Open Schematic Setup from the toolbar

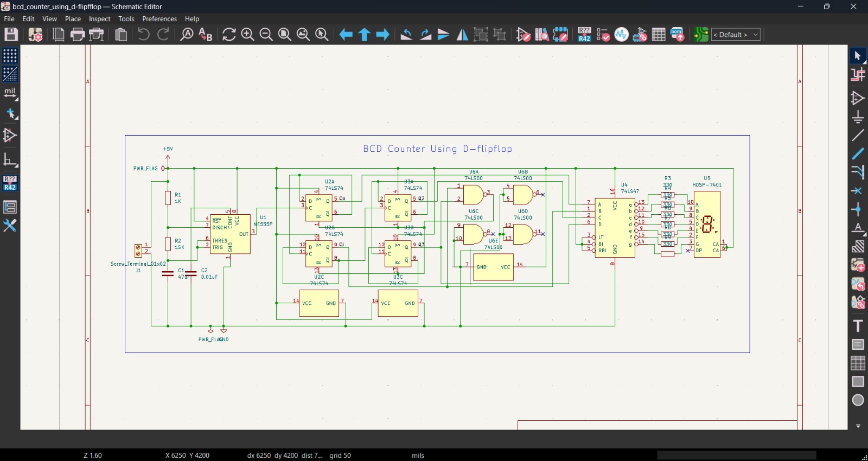pos(36,35)
